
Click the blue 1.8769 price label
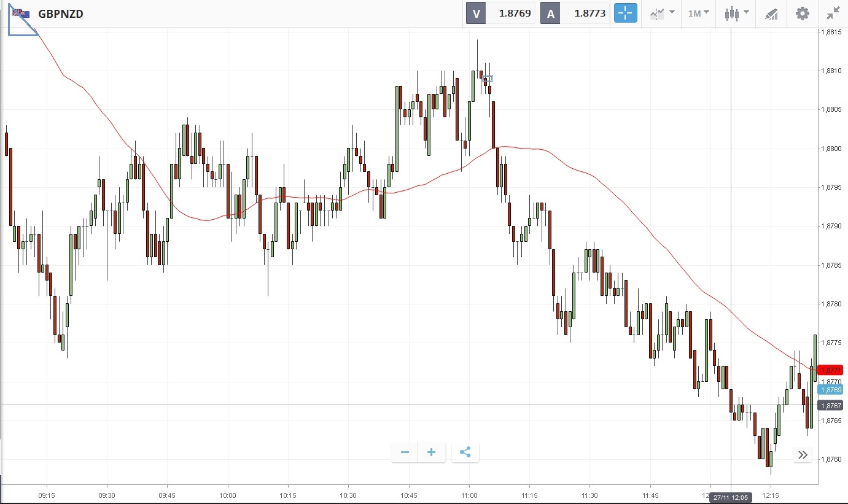(833, 390)
